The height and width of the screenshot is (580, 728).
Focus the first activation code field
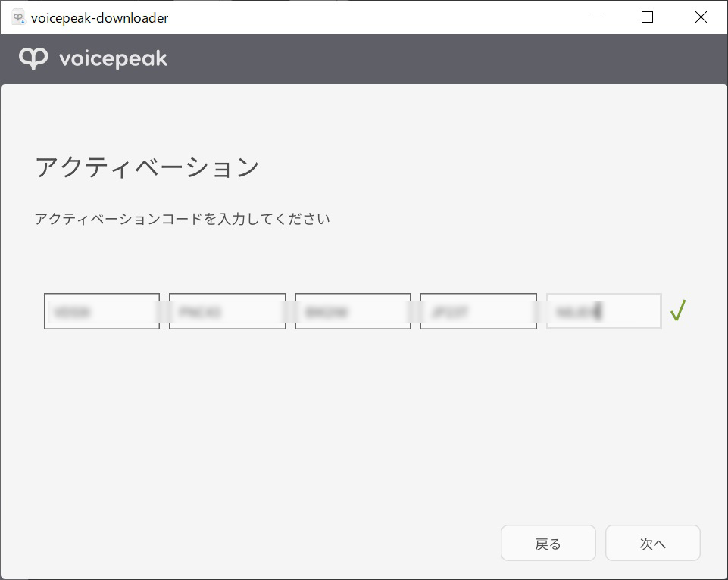(102, 311)
